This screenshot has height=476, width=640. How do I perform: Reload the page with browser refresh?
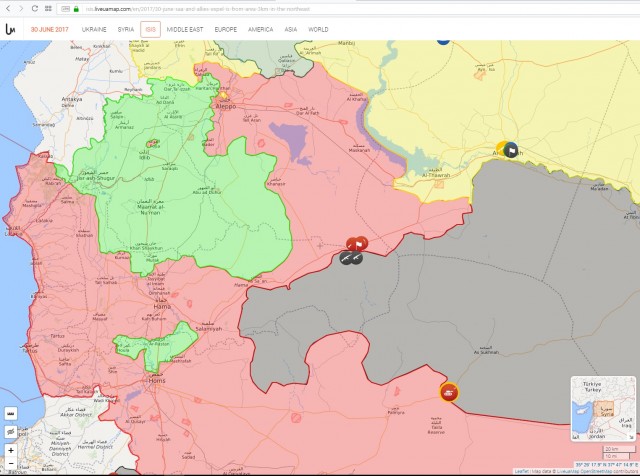click(35, 8)
